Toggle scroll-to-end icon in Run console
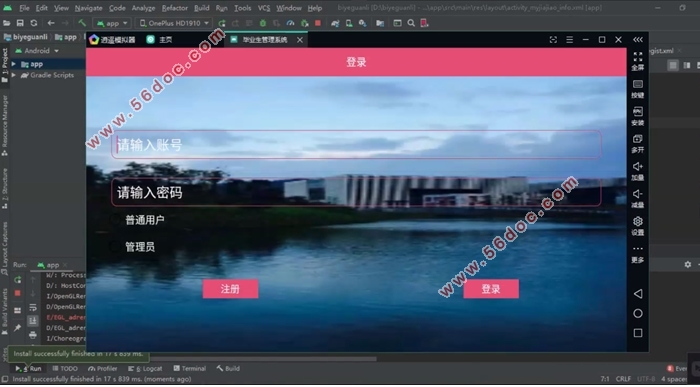This screenshot has height=387, width=700. click(33, 321)
